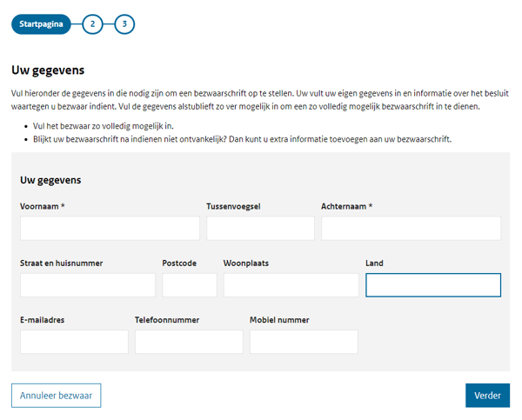Click the 'Woonplaats' label
This screenshot has height=420, width=522.
tap(246, 263)
